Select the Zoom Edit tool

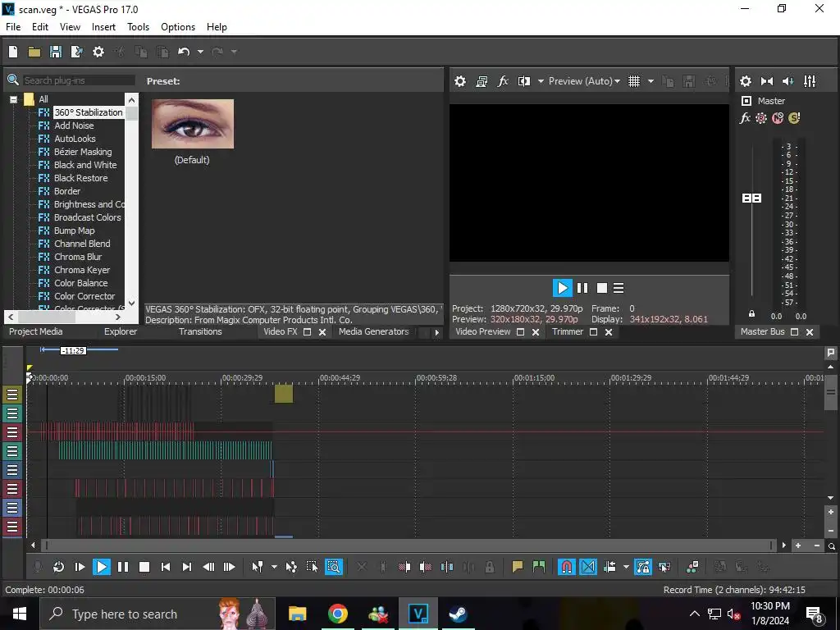pyautogui.click(x=333, y=567)
